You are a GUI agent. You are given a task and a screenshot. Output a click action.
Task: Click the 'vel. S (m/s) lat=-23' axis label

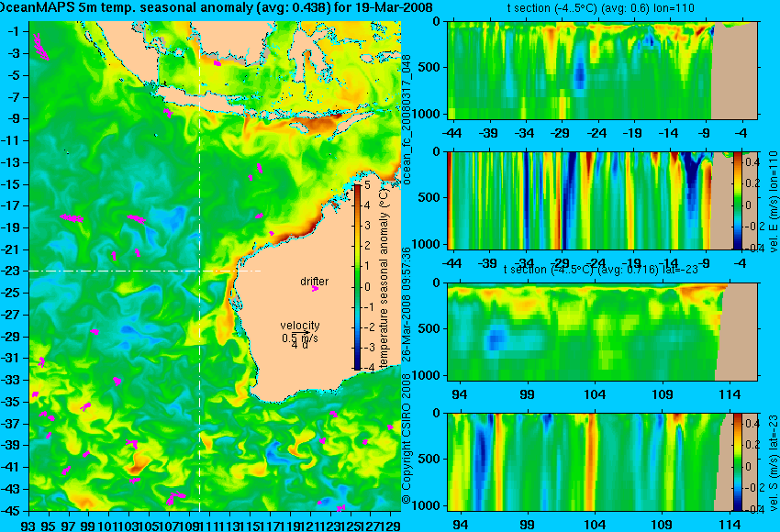click(774, 463)
